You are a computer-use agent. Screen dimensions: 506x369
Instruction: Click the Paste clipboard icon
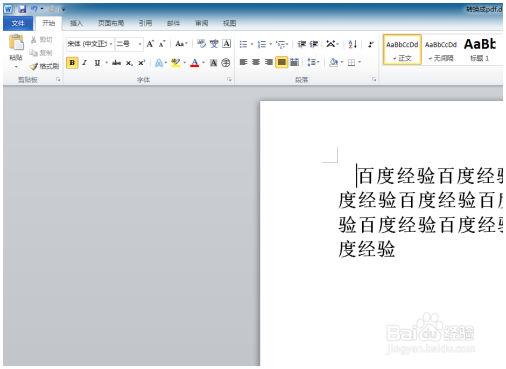coord(16,43)
